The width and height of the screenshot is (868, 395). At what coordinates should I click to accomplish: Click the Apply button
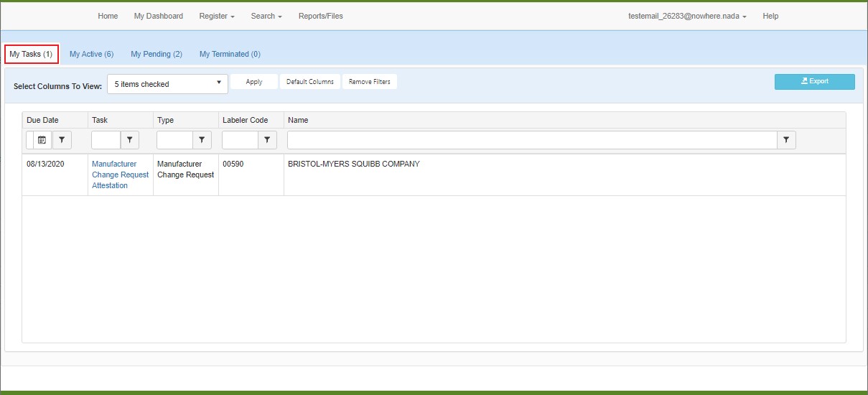[254, 82]
